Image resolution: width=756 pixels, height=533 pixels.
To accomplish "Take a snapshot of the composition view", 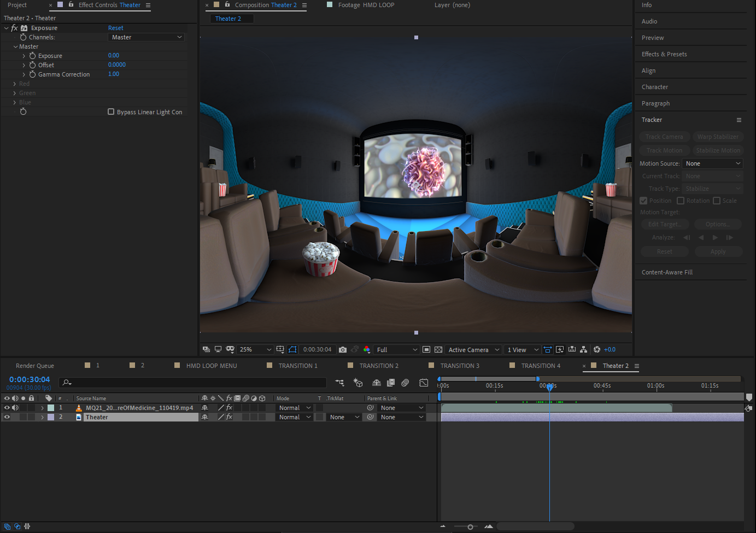I will click(x=343, y=349).
